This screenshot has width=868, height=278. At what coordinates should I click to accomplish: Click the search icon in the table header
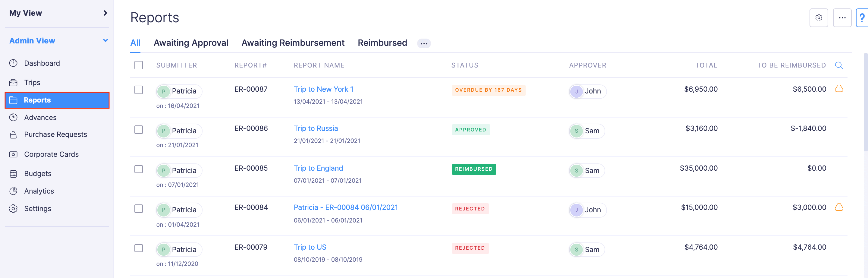click(839, 65)
